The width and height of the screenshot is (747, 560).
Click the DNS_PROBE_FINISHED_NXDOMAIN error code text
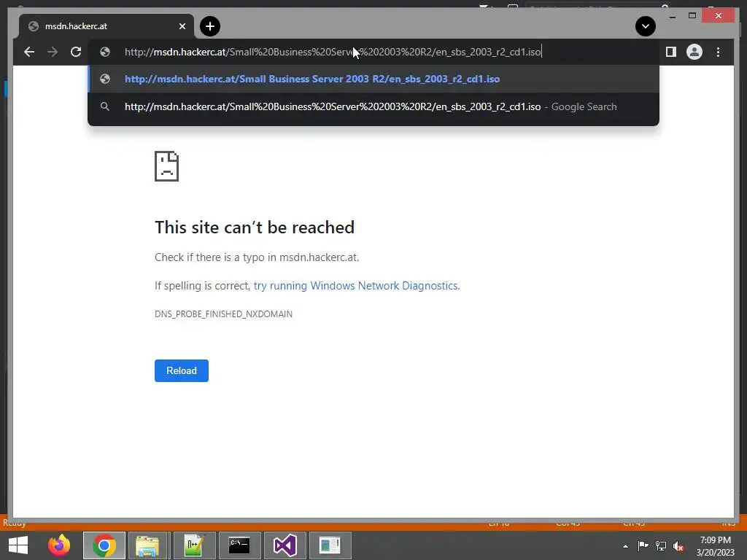coord(223,314)
